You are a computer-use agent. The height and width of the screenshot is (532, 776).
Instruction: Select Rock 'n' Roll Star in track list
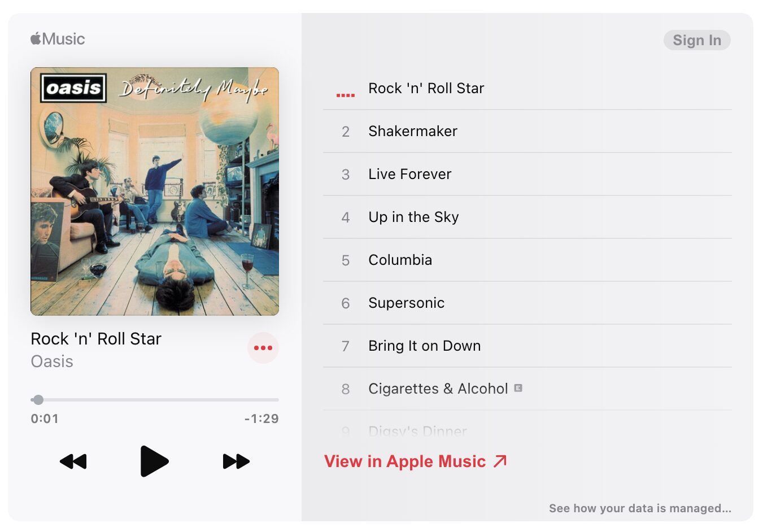(527, 88)
